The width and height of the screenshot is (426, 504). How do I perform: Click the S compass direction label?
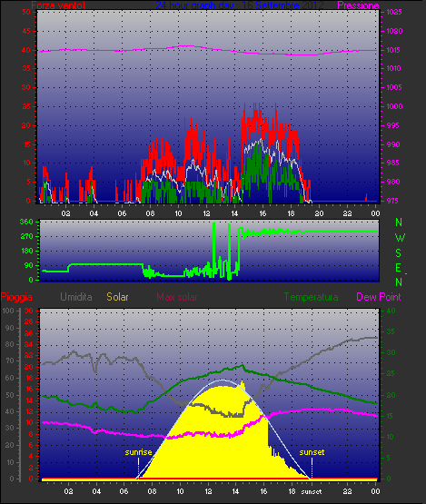click(x=399, y=253)
